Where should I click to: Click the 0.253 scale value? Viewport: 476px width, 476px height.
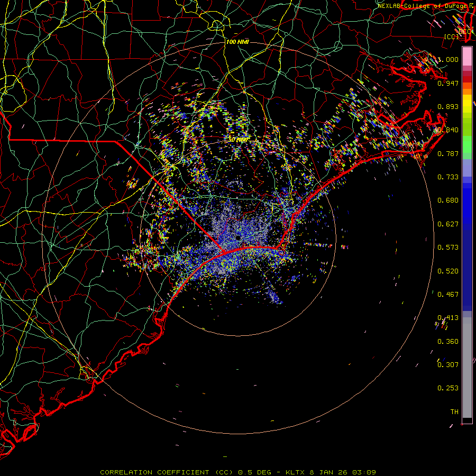(448, 388)
